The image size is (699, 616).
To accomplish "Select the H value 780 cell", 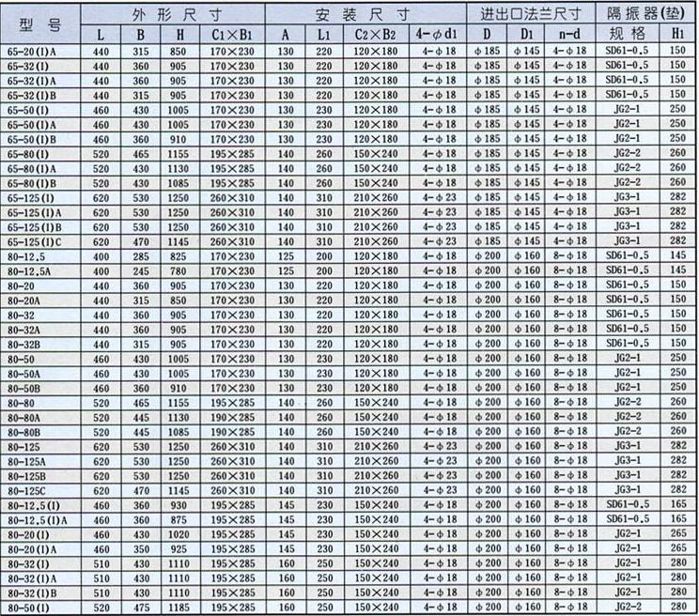I will pos(178,270).
